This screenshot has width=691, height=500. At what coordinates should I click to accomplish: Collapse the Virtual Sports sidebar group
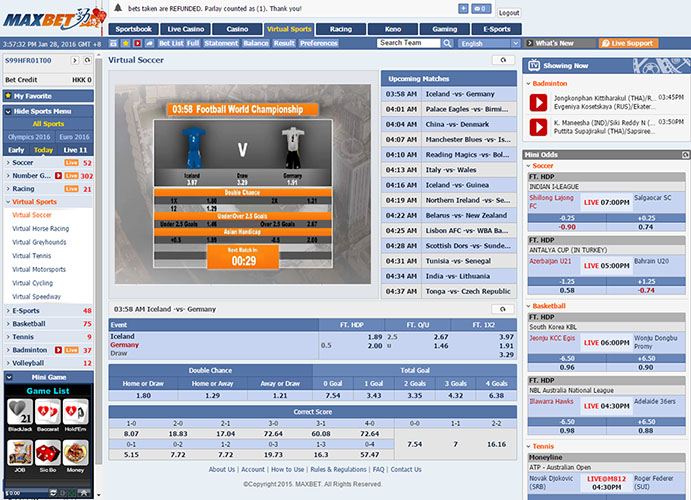8,202
